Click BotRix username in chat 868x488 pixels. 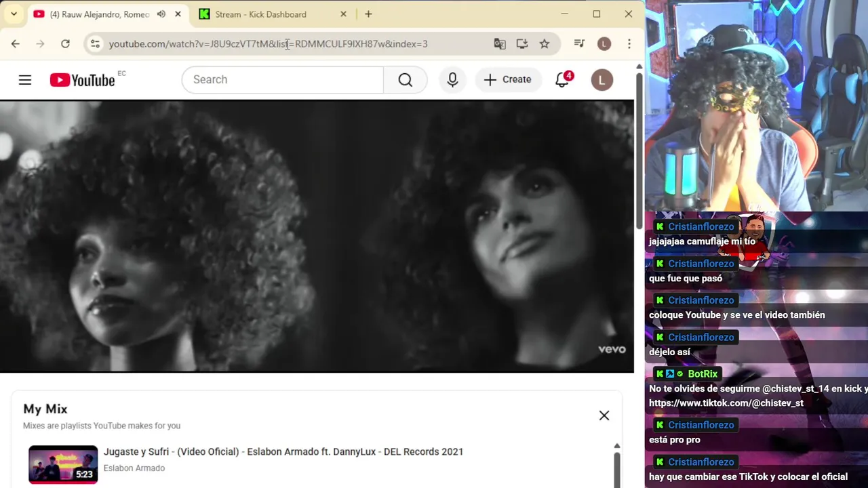pos(703,374)
